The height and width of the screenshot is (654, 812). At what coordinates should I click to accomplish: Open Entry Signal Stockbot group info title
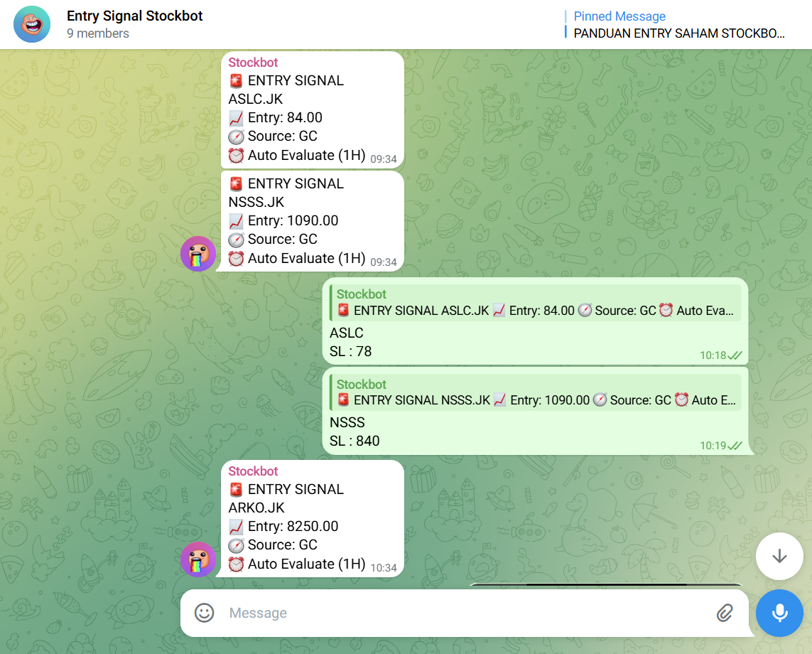[x=135, y=16]
